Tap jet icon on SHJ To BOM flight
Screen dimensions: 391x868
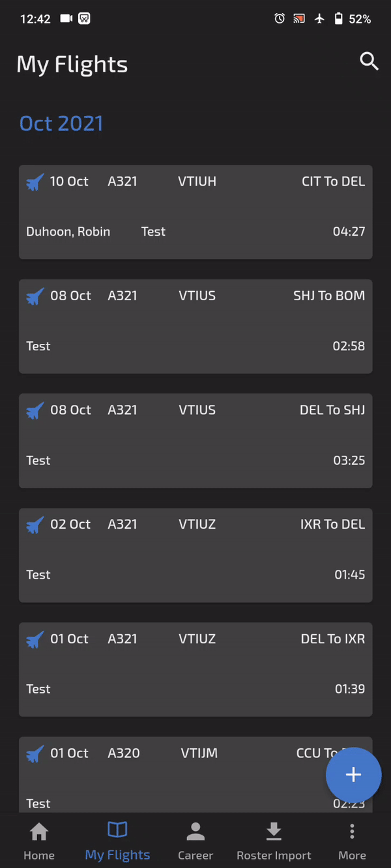(35, 297)
